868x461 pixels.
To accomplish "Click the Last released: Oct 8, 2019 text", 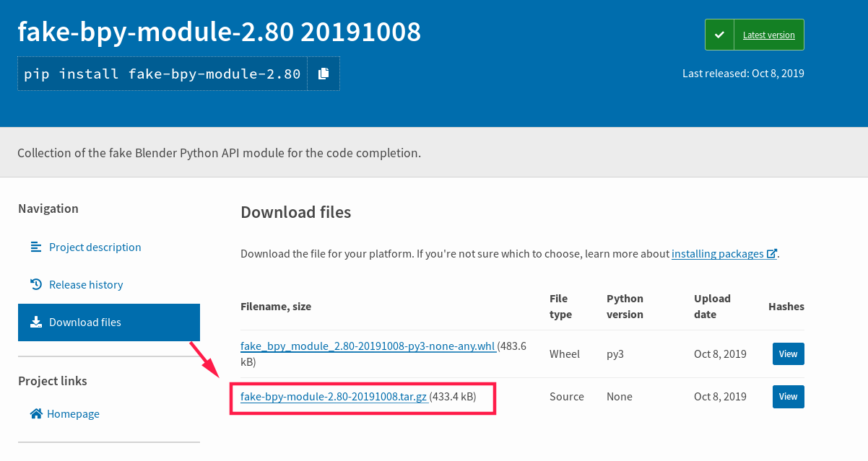I will (x=743, y=74).
